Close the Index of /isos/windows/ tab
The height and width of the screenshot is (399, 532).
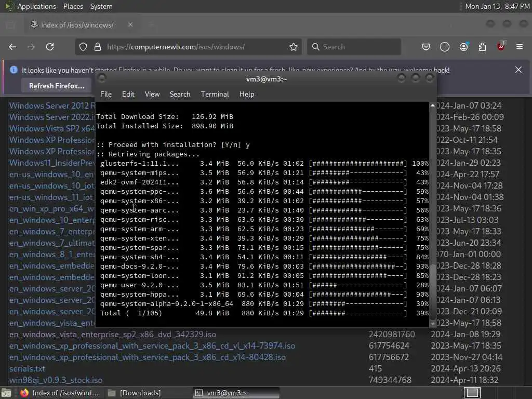(x=130, y=25)
